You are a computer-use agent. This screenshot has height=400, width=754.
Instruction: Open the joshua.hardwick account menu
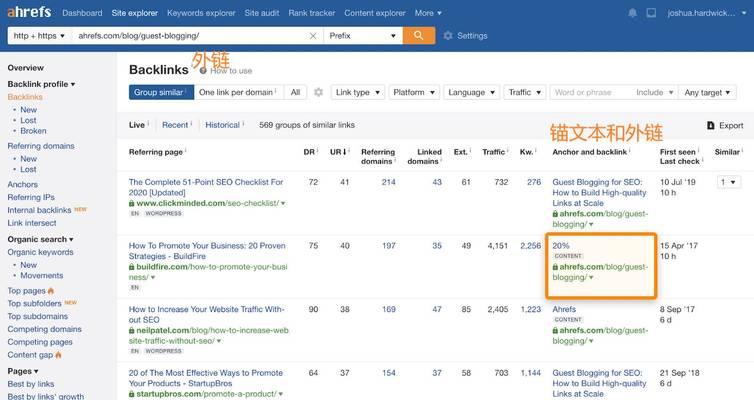[x=706, y=13]
